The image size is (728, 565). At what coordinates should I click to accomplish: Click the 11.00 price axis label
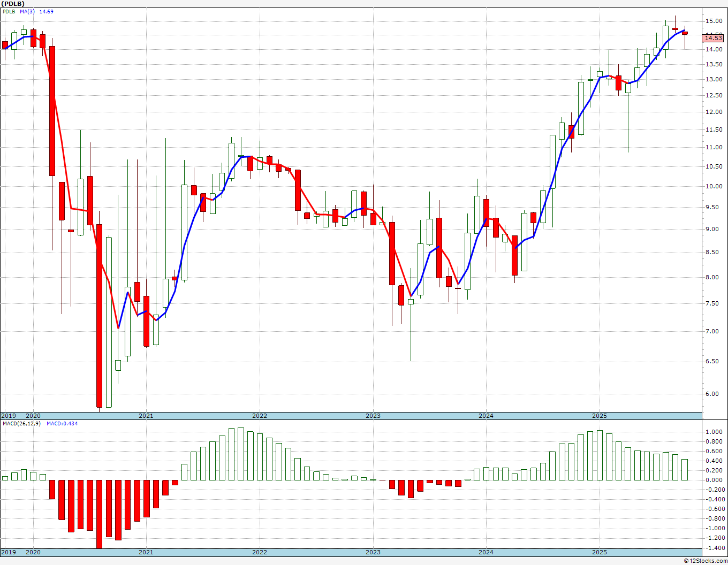(x=714, y=147)
